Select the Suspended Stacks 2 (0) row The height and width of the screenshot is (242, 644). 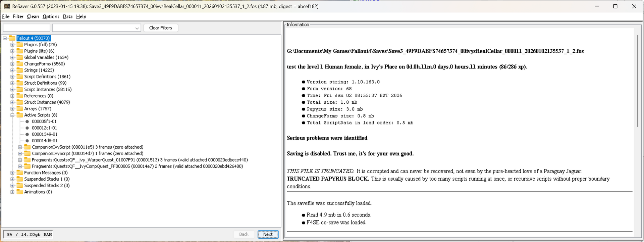click(x=47, y=185)
